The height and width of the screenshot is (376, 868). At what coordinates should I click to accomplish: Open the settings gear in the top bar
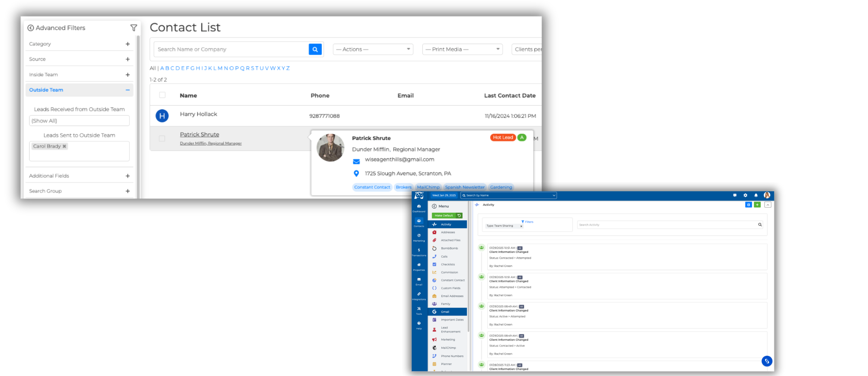(x=745, y=195)
